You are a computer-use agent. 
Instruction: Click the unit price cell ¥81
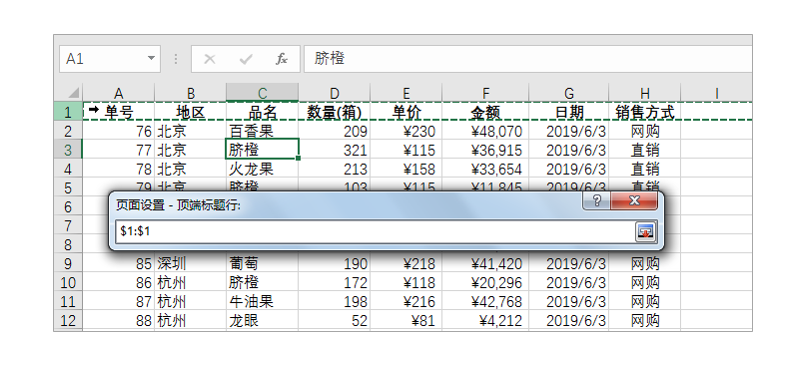(x=406, y=321)
